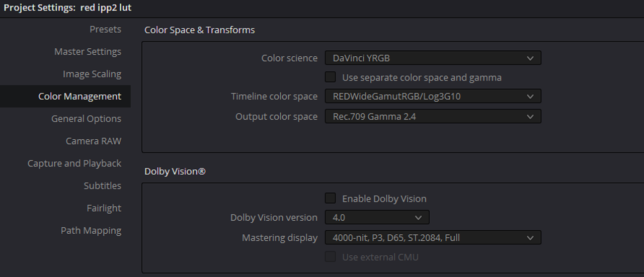
Task: Open Path Mapping section
Action: [91, 230]
